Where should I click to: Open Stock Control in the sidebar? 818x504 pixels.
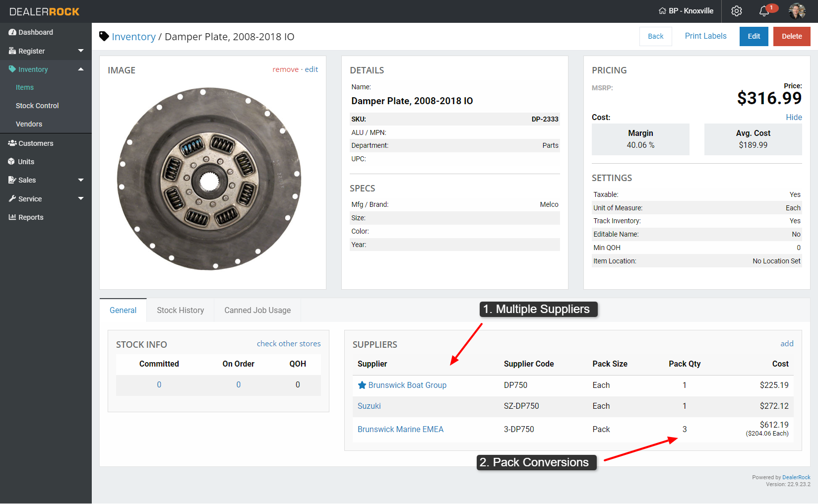37,106
